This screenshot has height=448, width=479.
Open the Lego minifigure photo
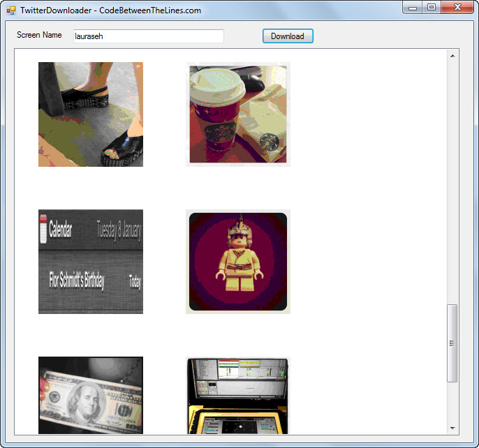[x=238, y=262]
